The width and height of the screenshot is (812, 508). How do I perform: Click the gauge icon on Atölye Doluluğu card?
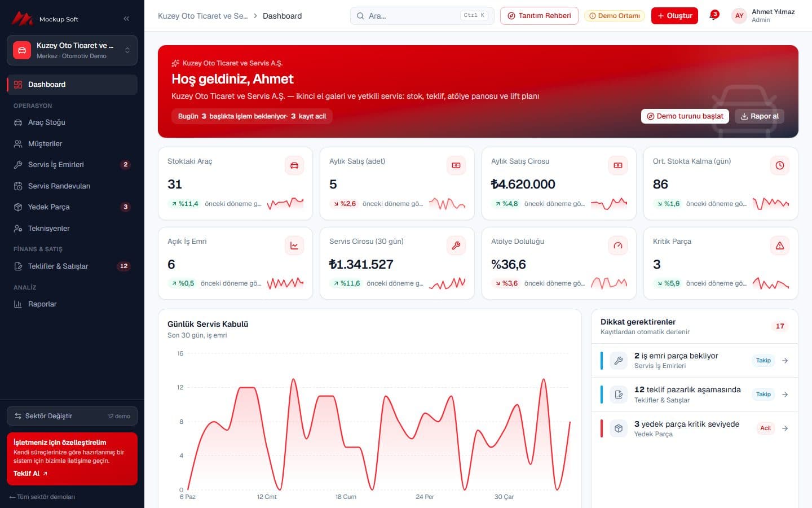pos(618,246)
